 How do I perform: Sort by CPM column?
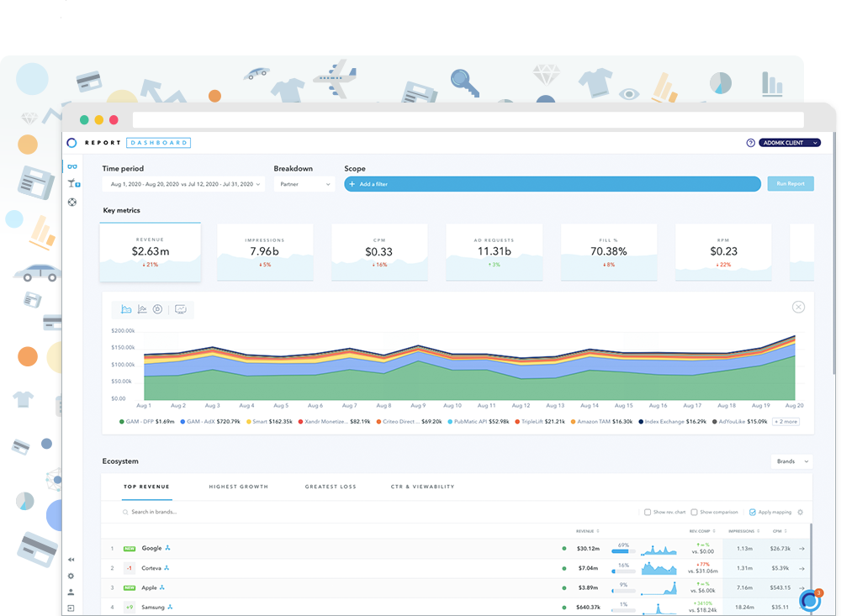point(780,531)
